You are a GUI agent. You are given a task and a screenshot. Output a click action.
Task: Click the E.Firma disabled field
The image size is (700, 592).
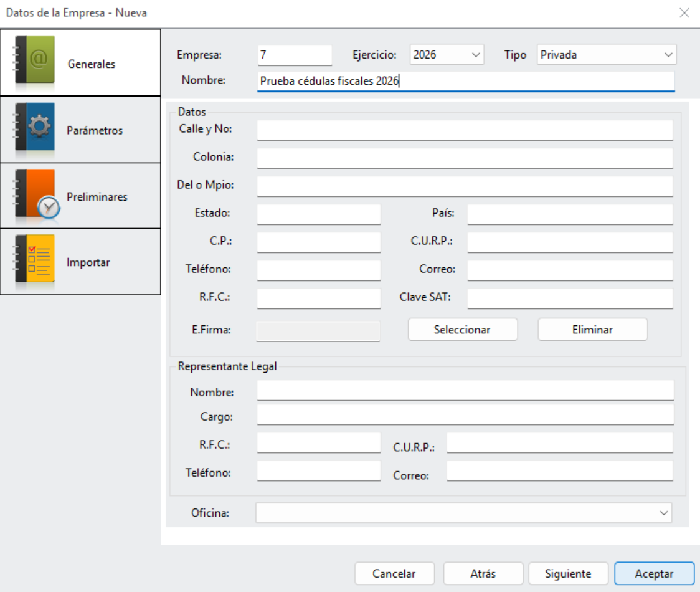[x=318, y=331]
